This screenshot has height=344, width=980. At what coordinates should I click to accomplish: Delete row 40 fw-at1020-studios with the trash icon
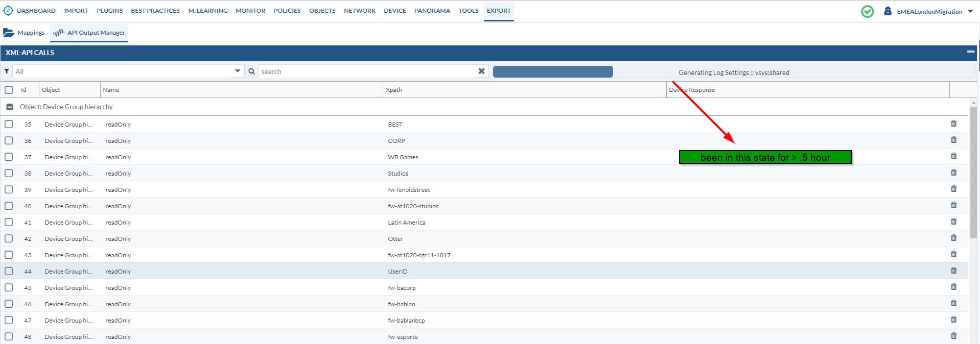click(953, 205)
